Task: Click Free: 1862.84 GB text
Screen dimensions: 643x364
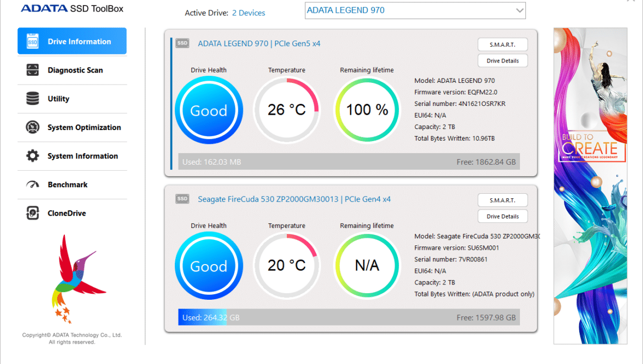Action: click(x=486, y=162)
